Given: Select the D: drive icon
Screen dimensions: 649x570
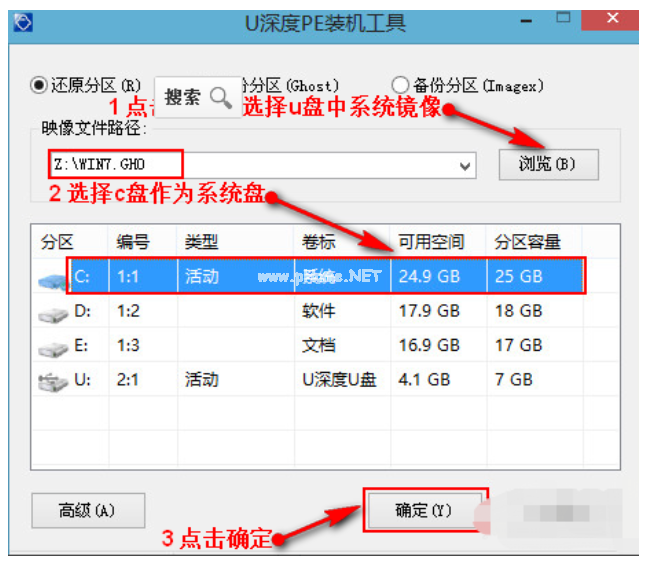Looking at the screenshot, I should [50, 313].
